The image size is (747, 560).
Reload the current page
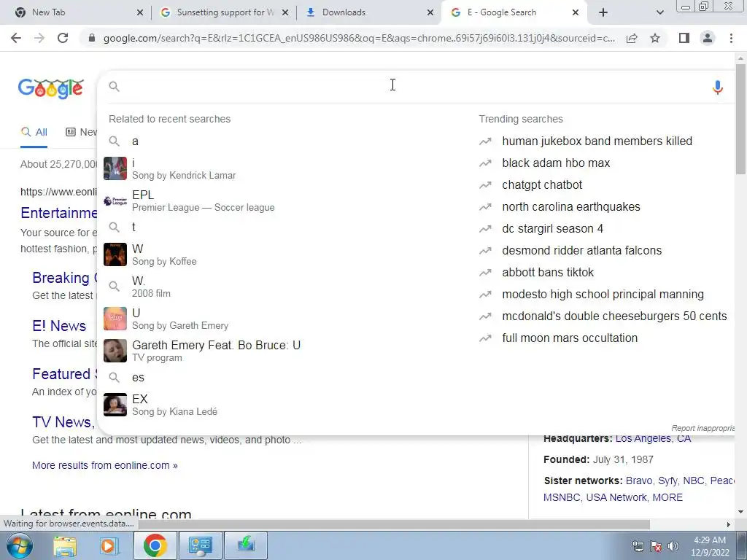pos(63,38)
